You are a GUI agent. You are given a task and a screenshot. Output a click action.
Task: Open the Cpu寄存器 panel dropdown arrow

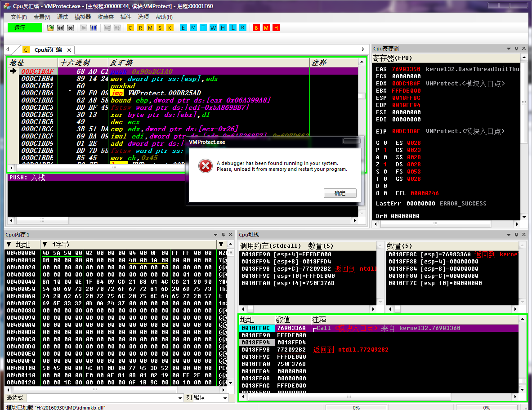pos(509,49)
